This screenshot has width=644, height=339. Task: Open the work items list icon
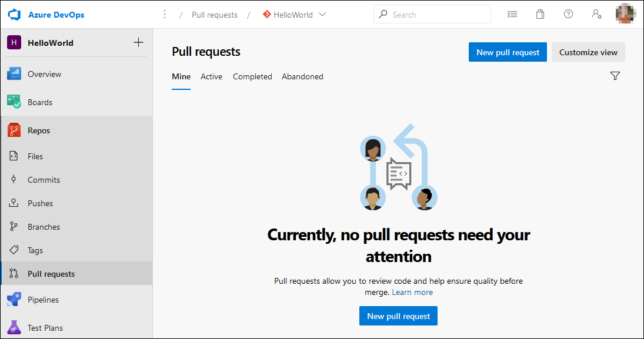(x=512, y=14)
